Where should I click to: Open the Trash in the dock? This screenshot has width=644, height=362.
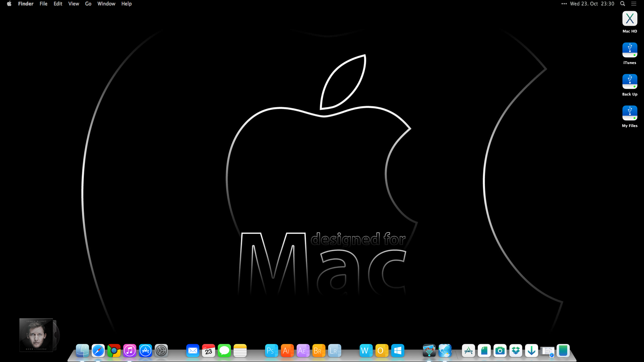click(x=563, y=351)
